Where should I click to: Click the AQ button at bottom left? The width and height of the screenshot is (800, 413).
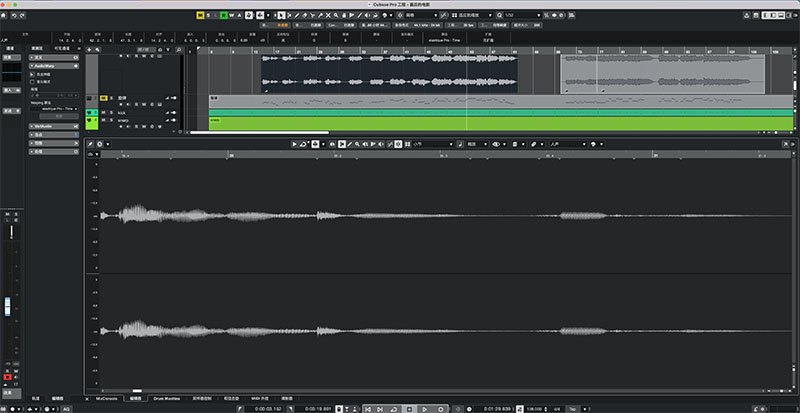tap(66, 409)
